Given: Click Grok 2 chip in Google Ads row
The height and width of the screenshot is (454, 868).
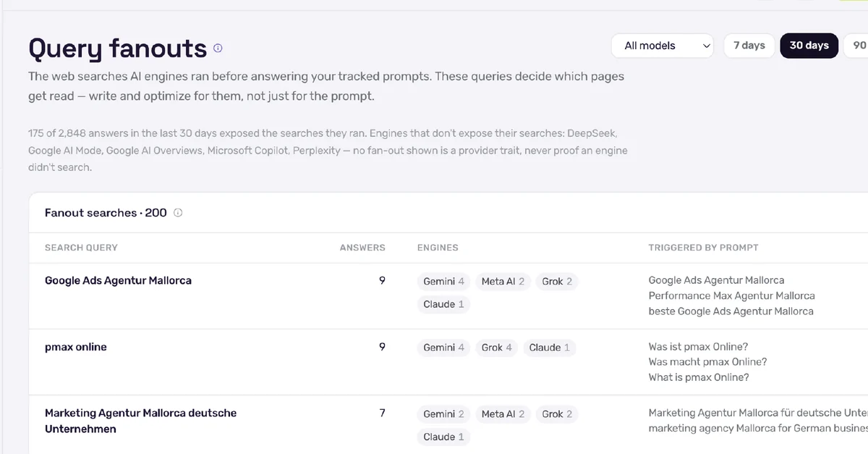Looking at the screenshot, I should point(557,282).
